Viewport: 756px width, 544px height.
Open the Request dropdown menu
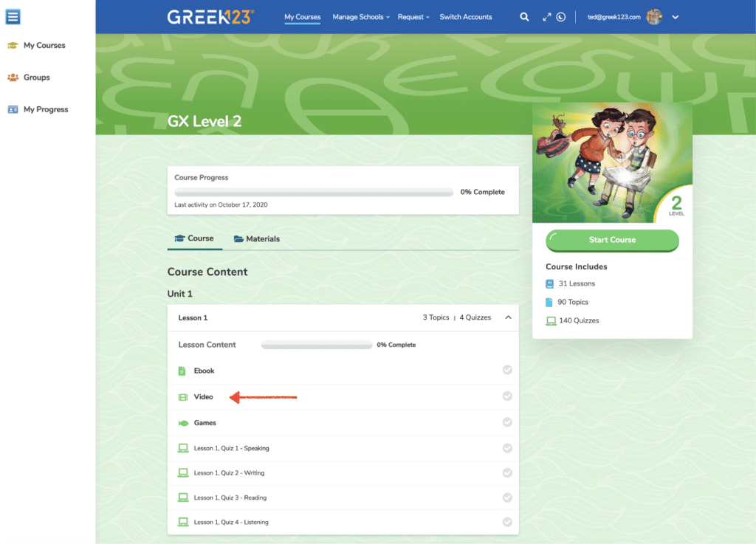413,17
